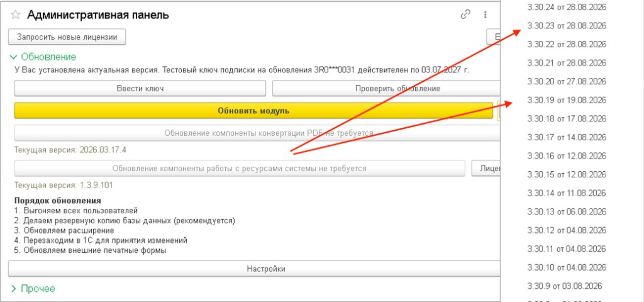
Task: Click step 4. Перезаходим в 1С
Action: [101, 240]
